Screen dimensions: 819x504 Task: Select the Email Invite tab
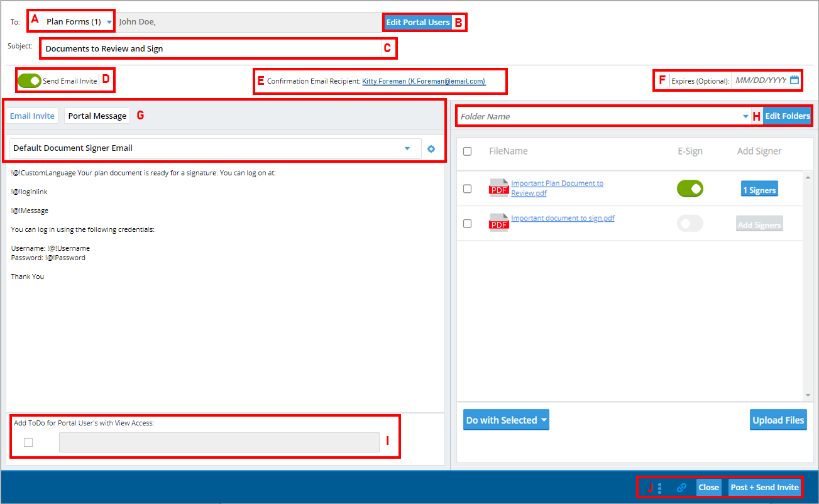(31, 115)
